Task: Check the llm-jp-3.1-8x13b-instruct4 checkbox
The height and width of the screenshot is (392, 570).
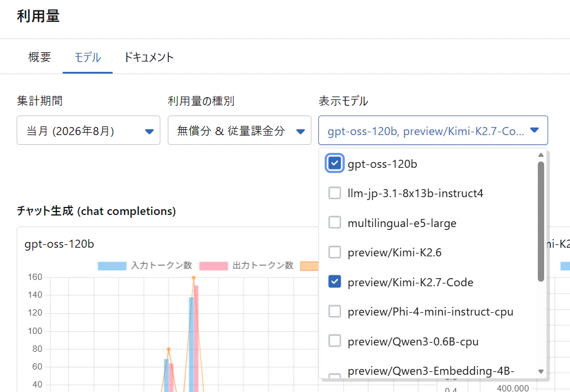Action: 334,193
